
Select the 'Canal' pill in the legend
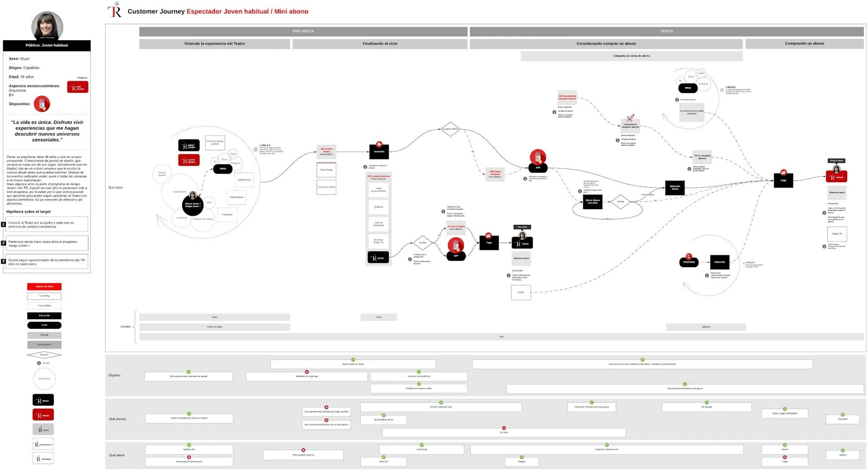44,325
